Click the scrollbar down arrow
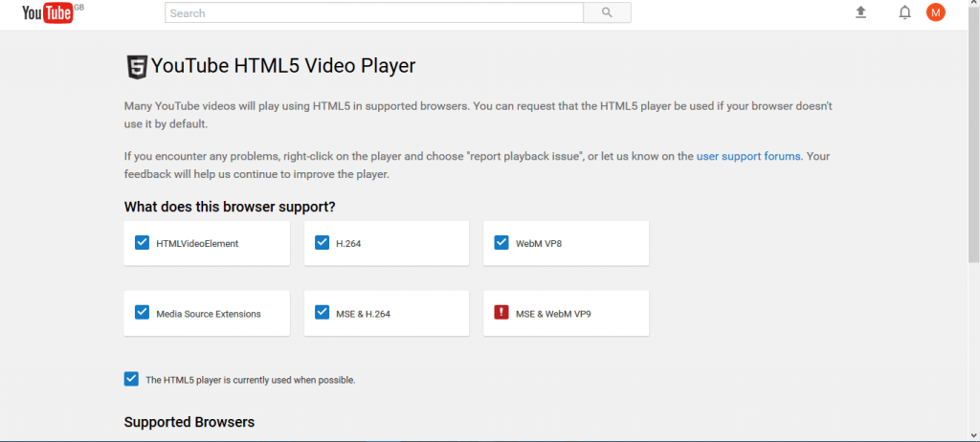The height and width of the screenshot is (442, 980). tap(973, 434)
